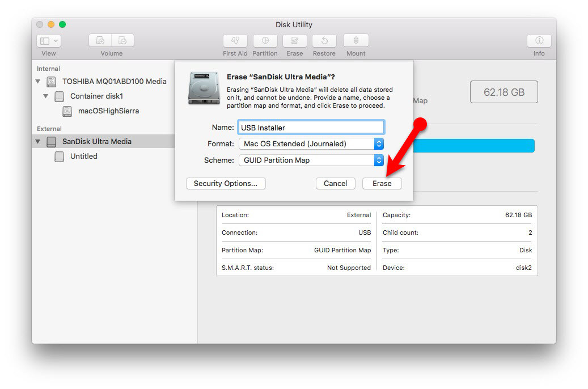Select TOSHIBA MQ01ABD100 Media in sidebar
Viewport: 588px width, 389px height.
point(114,82)
